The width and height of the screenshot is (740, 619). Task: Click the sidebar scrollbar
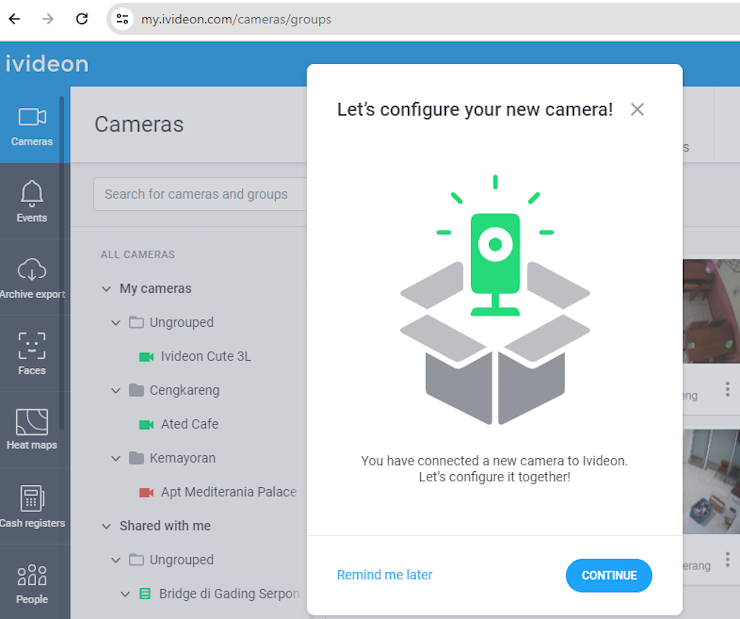(61, 263)
